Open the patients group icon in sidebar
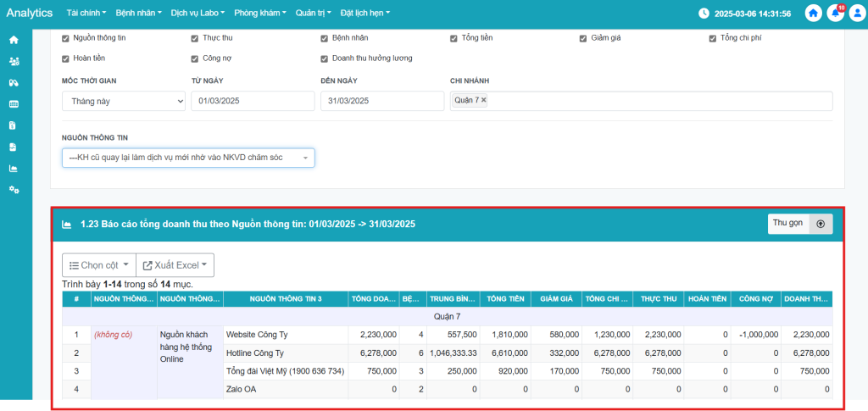The height and width of the screenshot is (411, 868). [14, 61]
